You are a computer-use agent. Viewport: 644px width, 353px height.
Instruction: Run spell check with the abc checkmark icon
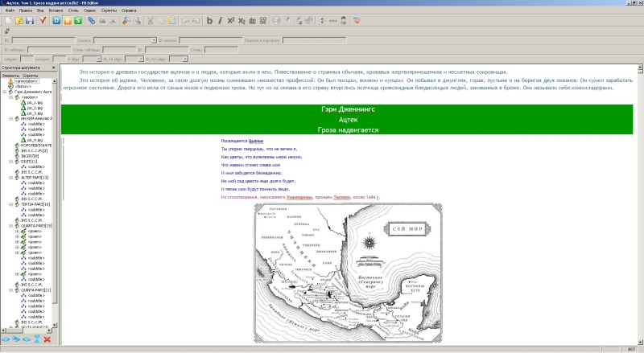click(357, 21)
